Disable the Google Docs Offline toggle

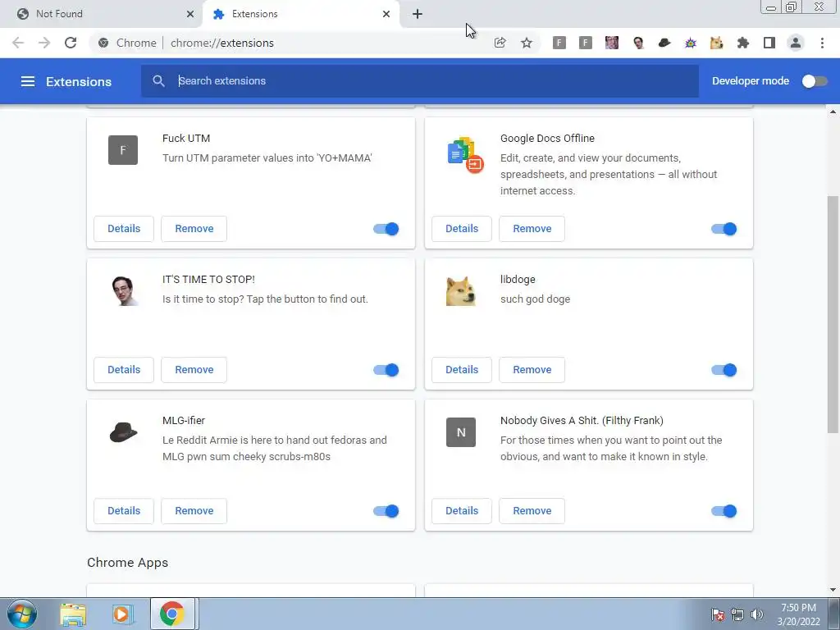724,229
